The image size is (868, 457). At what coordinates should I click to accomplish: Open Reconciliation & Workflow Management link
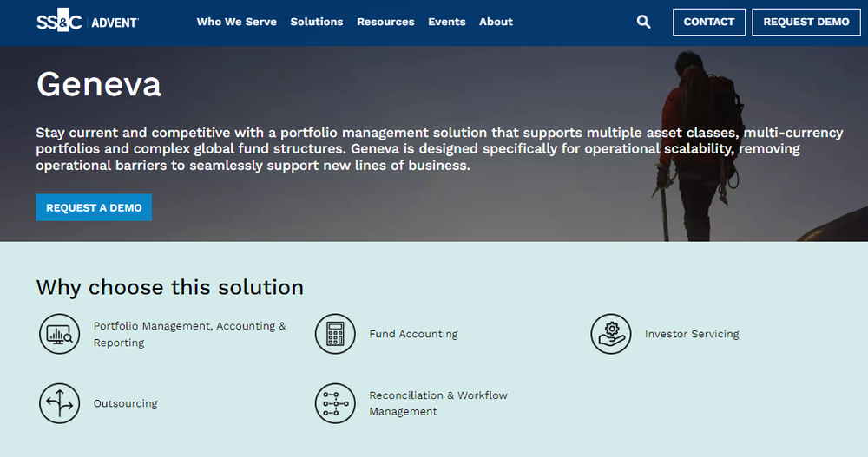437,403
